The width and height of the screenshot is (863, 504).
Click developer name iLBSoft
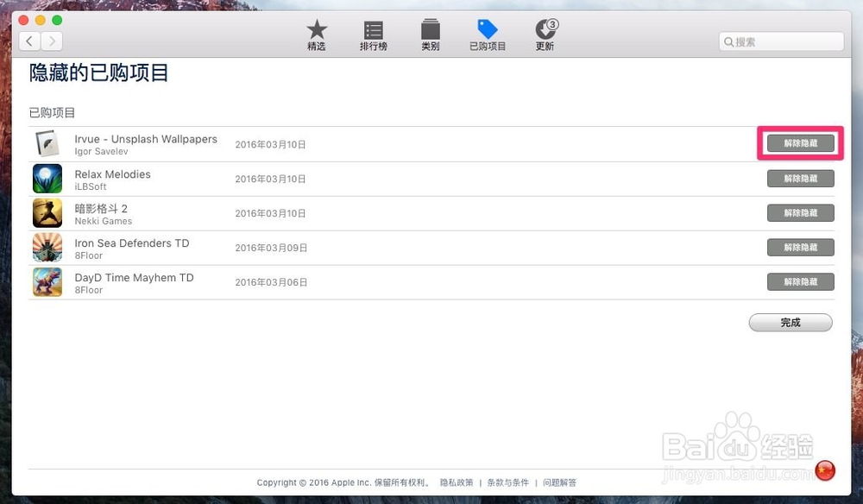(91, 186)
